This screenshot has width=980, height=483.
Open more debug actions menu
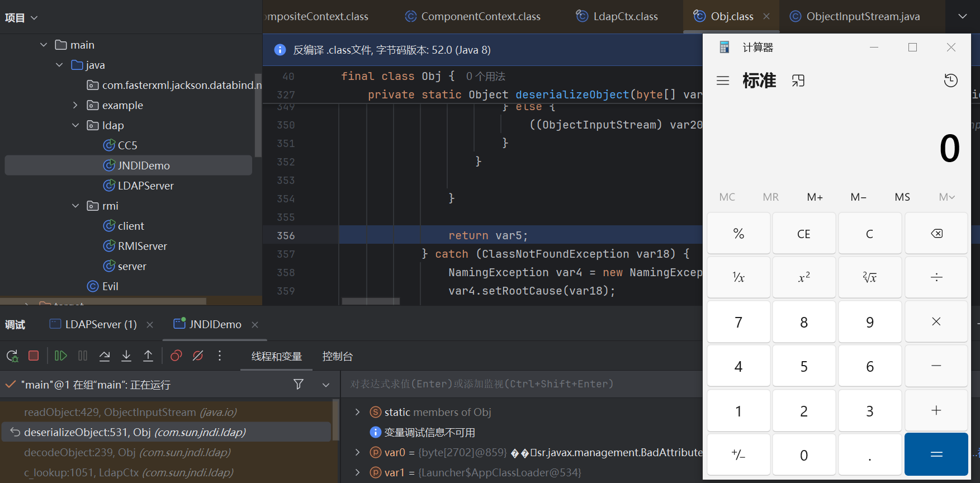click(x=220, y=356)
